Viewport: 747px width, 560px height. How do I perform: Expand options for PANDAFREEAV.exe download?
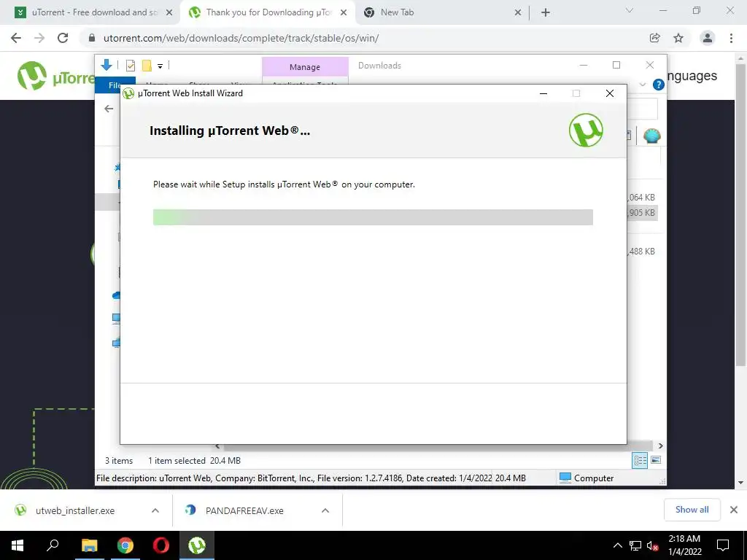(325, 510)
